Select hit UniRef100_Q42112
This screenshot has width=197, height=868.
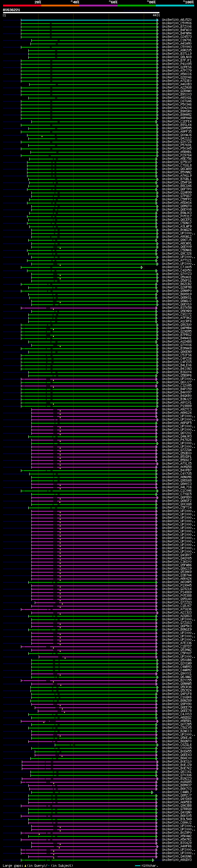(177, 138)
